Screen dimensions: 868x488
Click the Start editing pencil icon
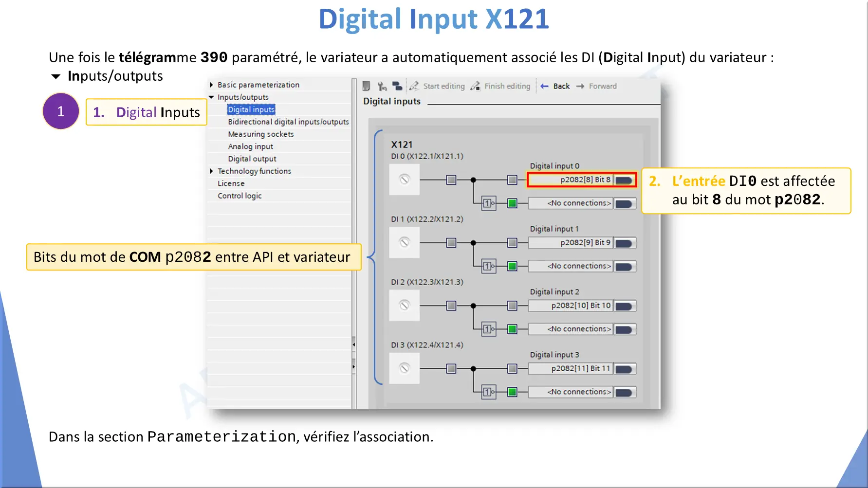tap(414, 86)
